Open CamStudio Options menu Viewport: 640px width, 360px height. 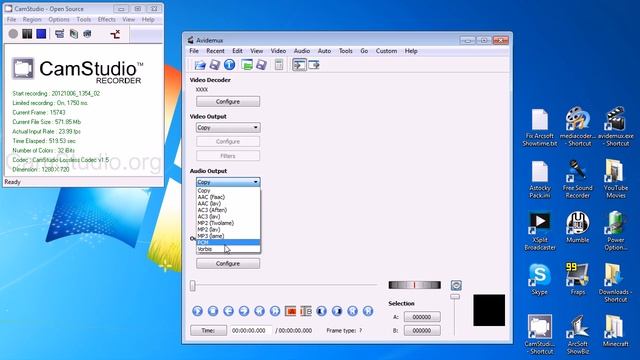click(x=59, y=20)
